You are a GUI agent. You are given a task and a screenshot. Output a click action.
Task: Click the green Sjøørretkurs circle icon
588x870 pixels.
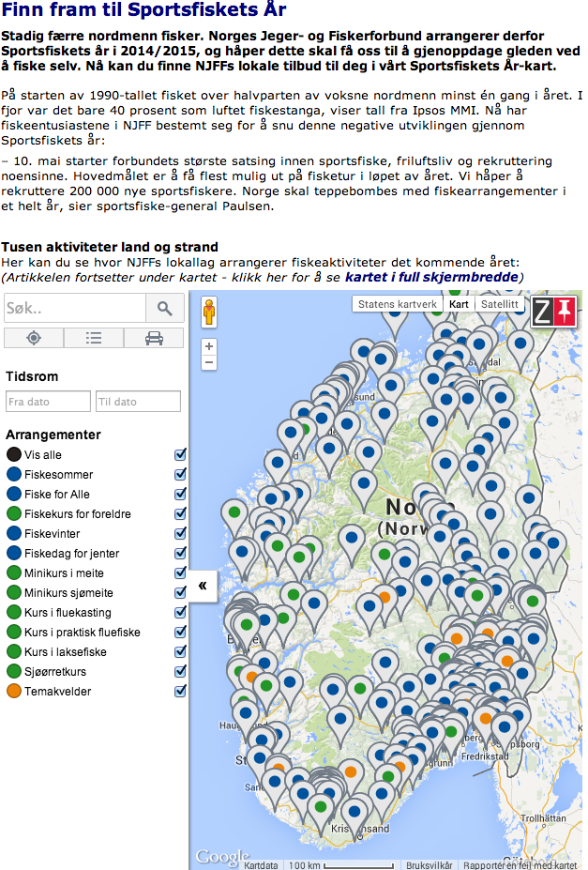[14, 671]
